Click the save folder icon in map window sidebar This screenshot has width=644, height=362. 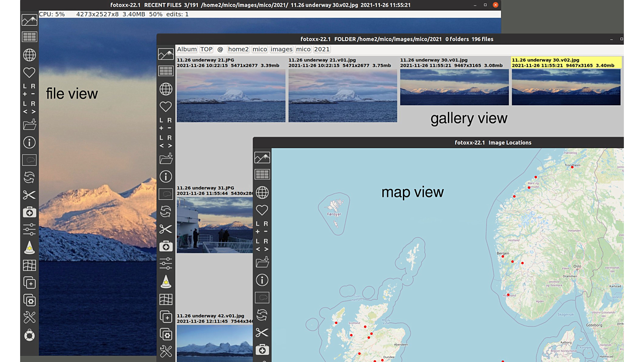(x=262, y=262)
